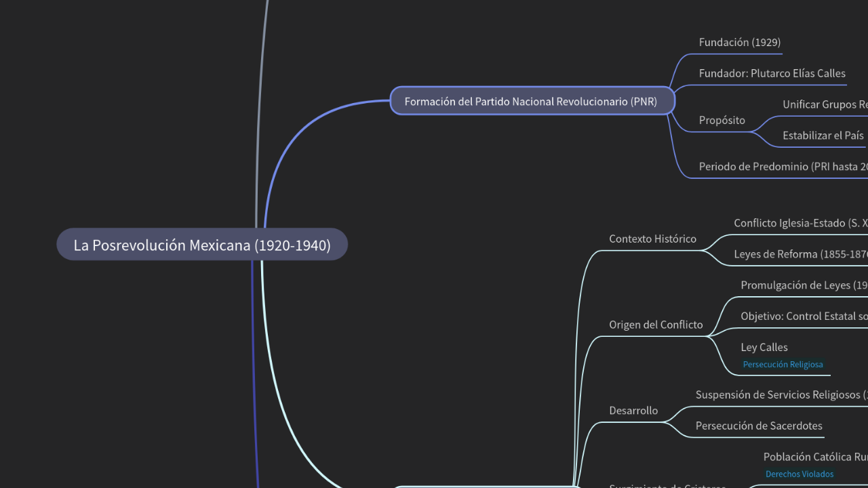This screenshot has width=868, height=488.
Task: Collapse the 'Desarrollo' branch
Action: pyautogui.click(x=633, y=410)
